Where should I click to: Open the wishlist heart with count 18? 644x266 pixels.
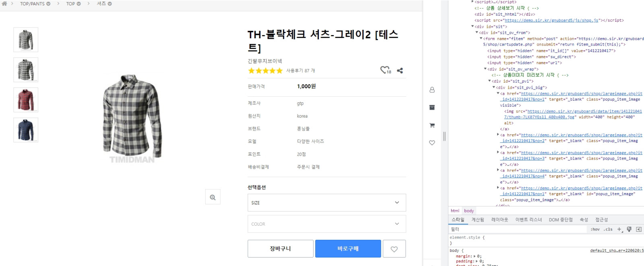point(386,70)
